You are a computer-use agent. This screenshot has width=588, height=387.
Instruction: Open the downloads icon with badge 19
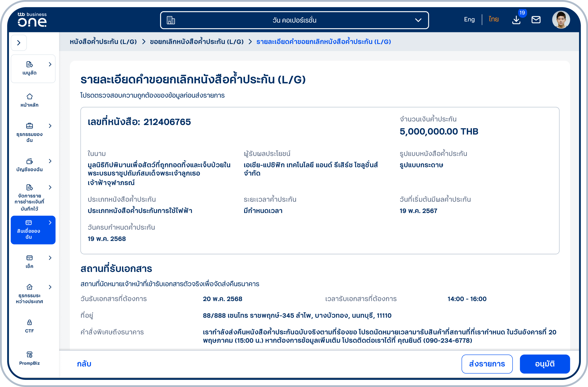pos(516,20)
